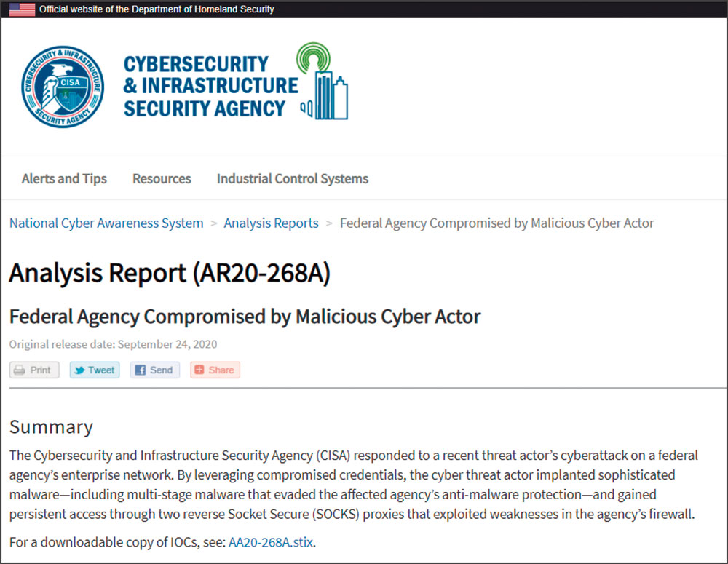Click the Facebook icon on Send button
This screenshot has height=564, width=728.
coord(141,370)
